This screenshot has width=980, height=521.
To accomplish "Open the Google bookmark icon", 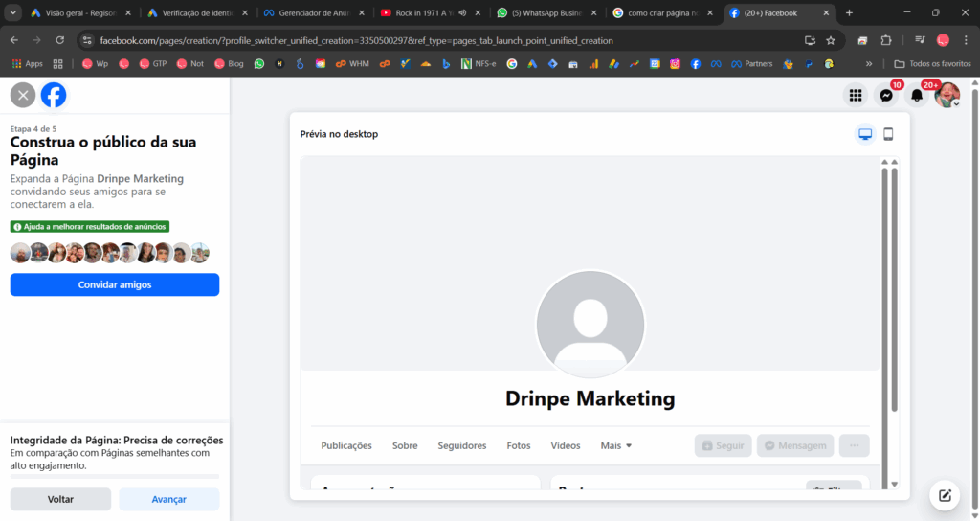I will pyautogui.click(x=512, y=64).
